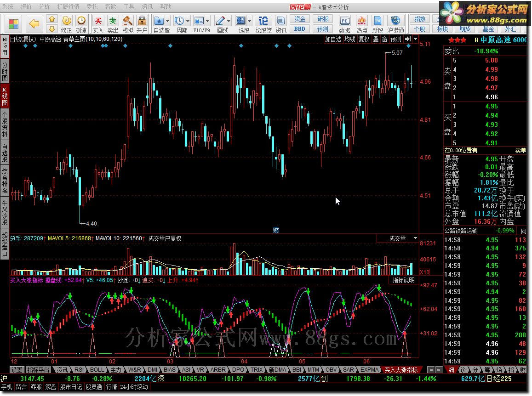532x396 pixels.
Task: Expand the 周期 period dropdown arrow
Action: tap(188, 21)
